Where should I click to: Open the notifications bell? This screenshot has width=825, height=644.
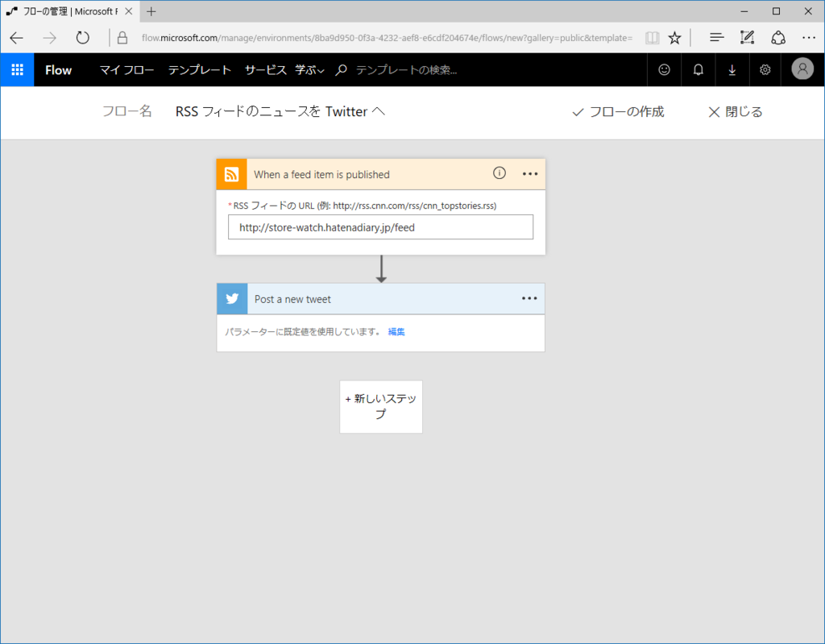tap(699, 69)
